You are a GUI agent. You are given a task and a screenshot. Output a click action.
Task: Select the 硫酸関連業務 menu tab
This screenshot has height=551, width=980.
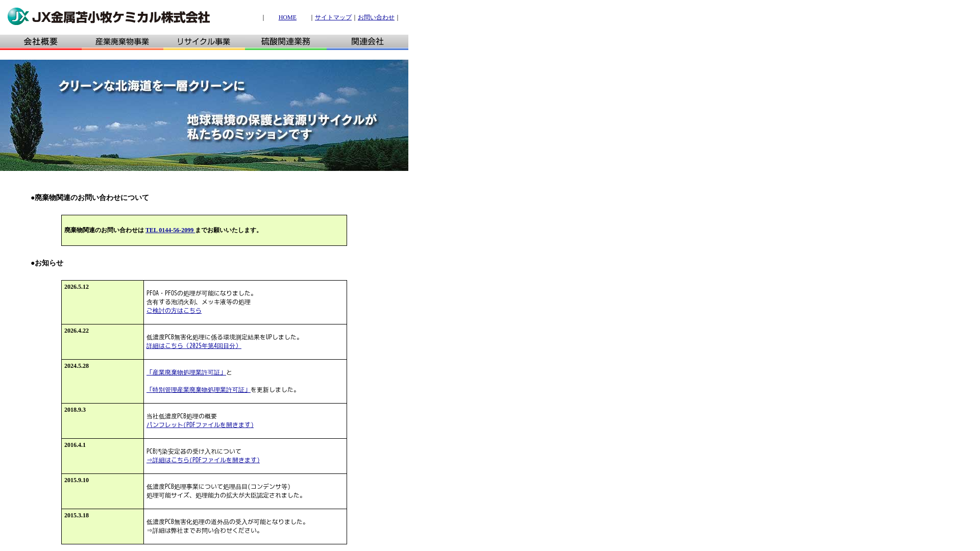286,42
